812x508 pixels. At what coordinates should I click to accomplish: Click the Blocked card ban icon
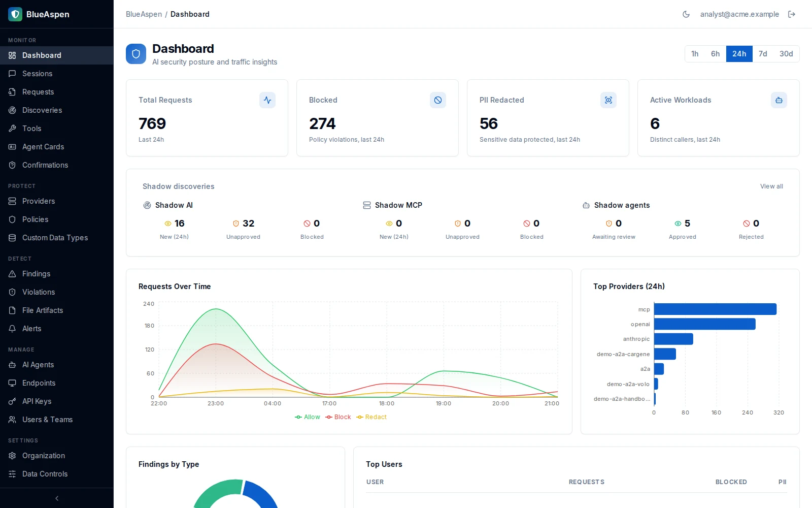tap(438, 100)
